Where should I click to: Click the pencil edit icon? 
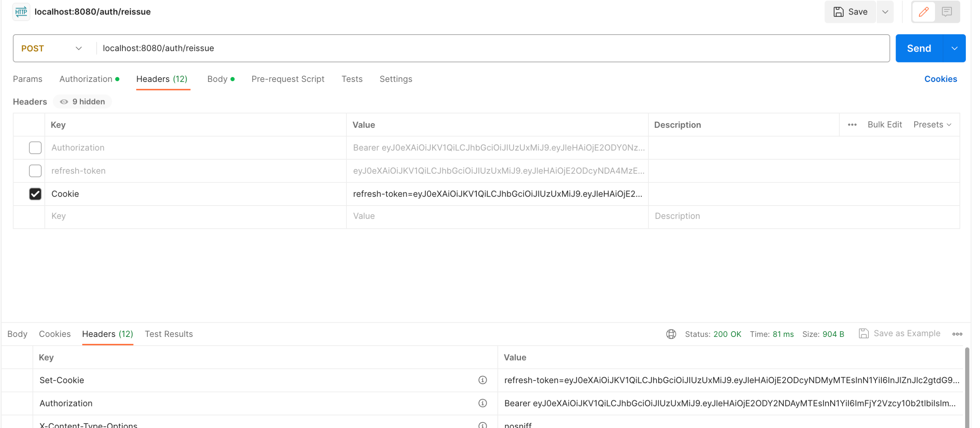click(923, 12)
